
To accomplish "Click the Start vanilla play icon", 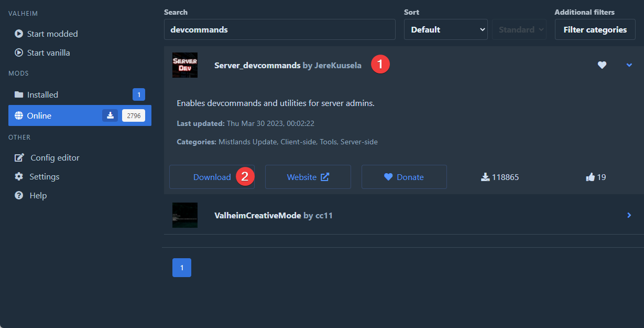I will 19,52.
